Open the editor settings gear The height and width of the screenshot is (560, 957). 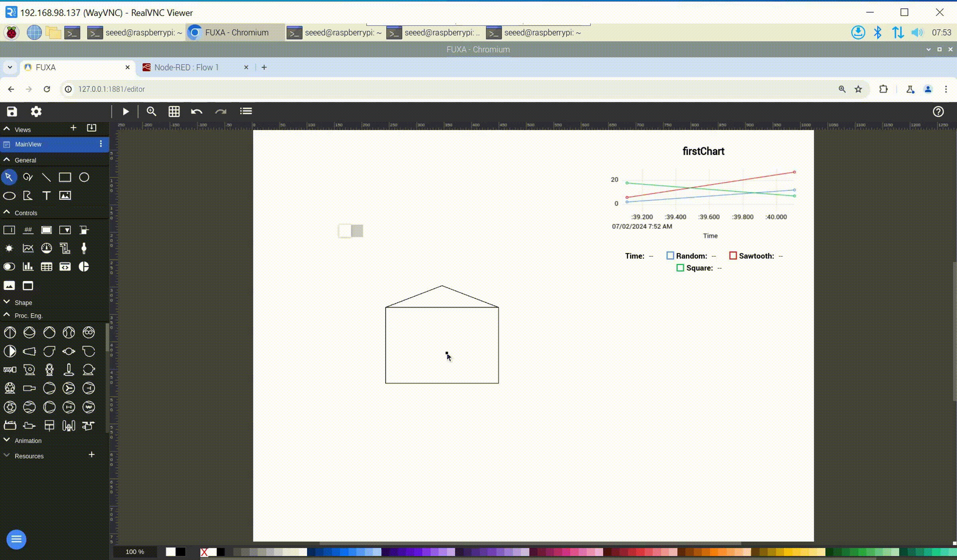[x=36, y=112]
